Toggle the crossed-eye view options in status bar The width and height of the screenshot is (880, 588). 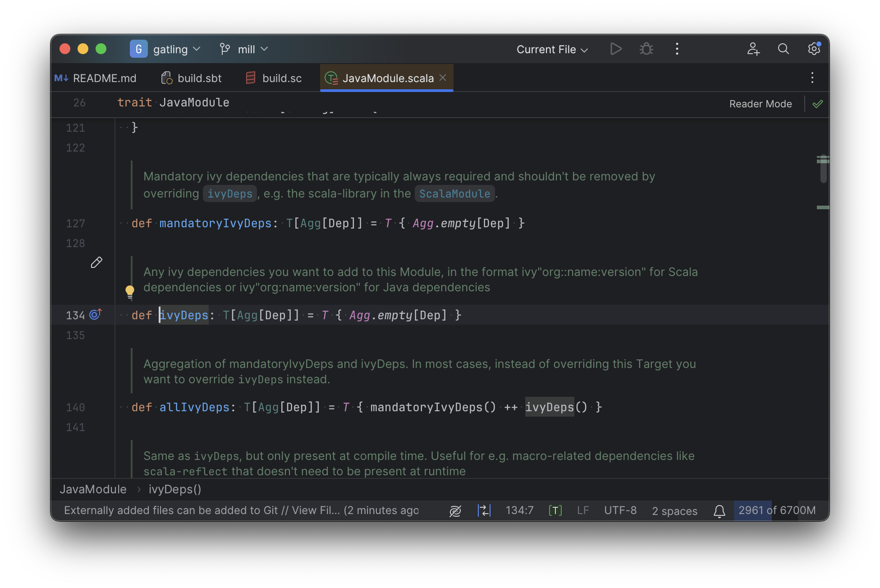(x=455, y=510)
